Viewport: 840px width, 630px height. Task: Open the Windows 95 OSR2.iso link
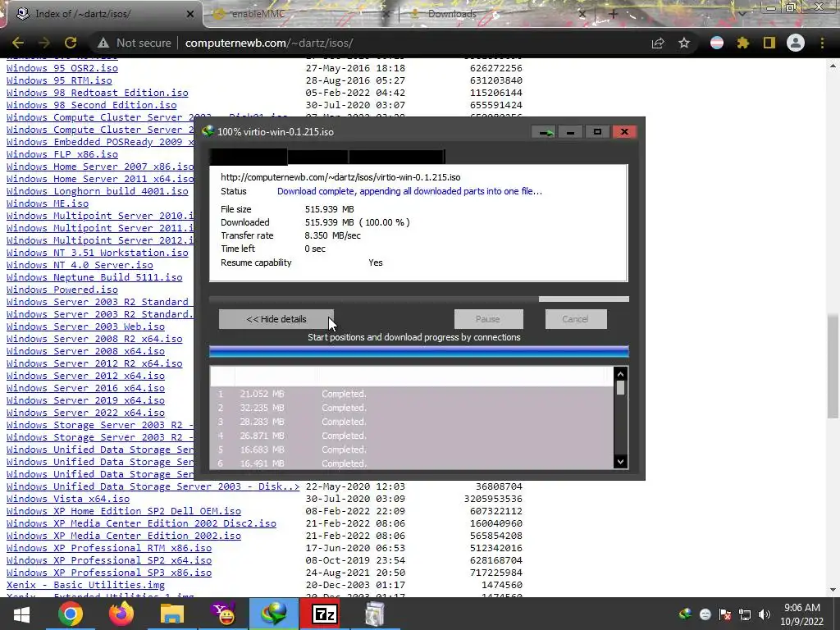click(x=62, y=68)
